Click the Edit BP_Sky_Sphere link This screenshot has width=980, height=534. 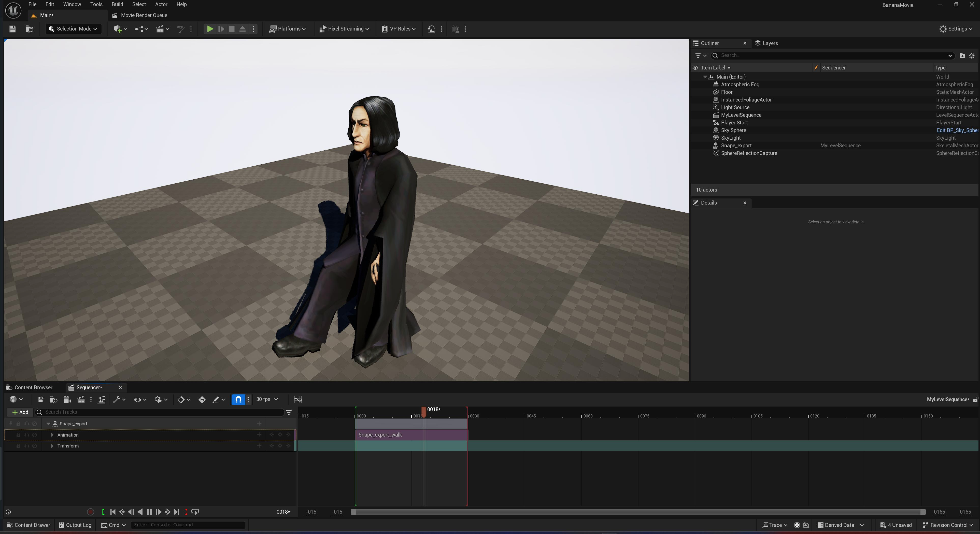tap(956, 130)
